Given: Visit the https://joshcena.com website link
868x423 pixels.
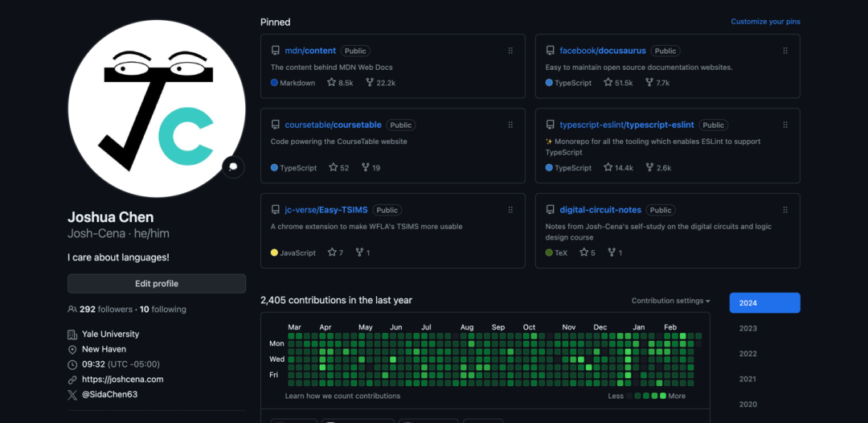Looking at the screenshot, I should (122, 380).
